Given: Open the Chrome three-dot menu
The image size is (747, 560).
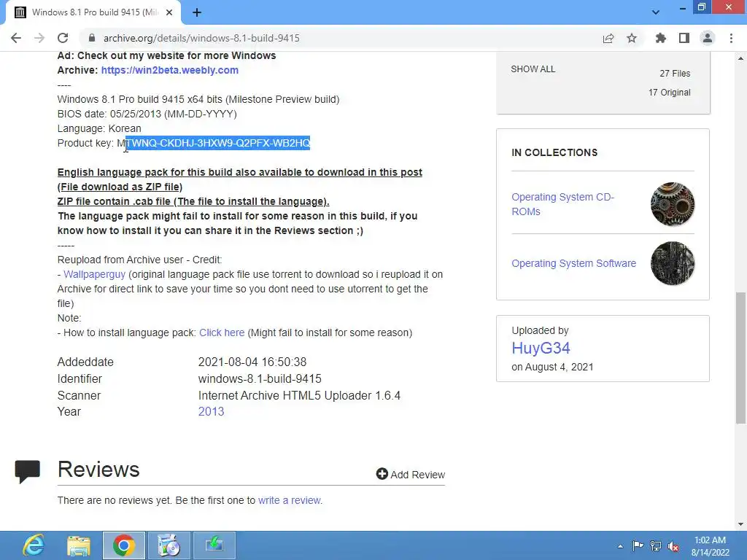Looking at the screenshot, I should (731, 38).
